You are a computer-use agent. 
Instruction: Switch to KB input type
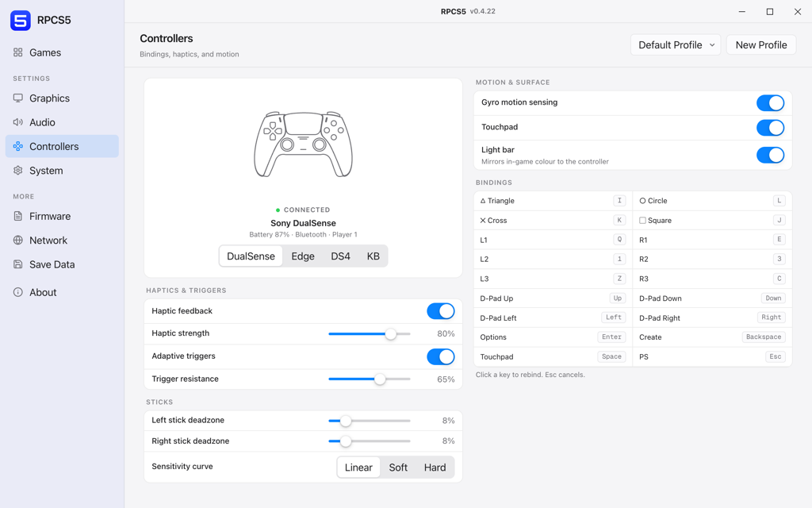(x=373, y=256)
